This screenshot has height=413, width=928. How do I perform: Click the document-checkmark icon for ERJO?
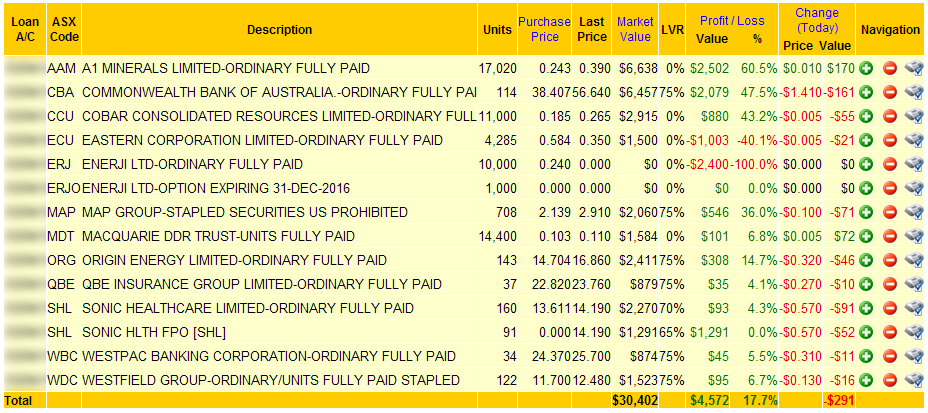point(914,189)
